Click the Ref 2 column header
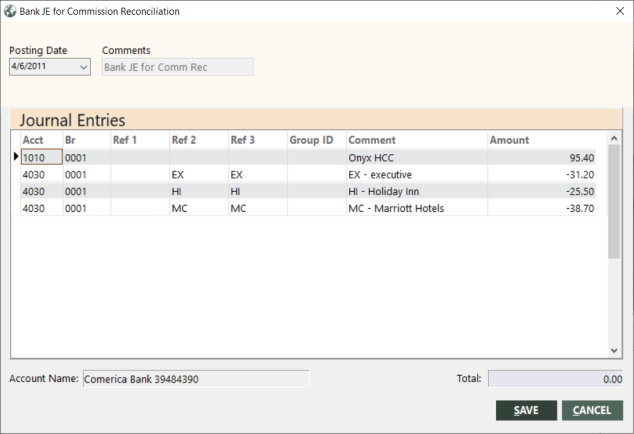 199,140
